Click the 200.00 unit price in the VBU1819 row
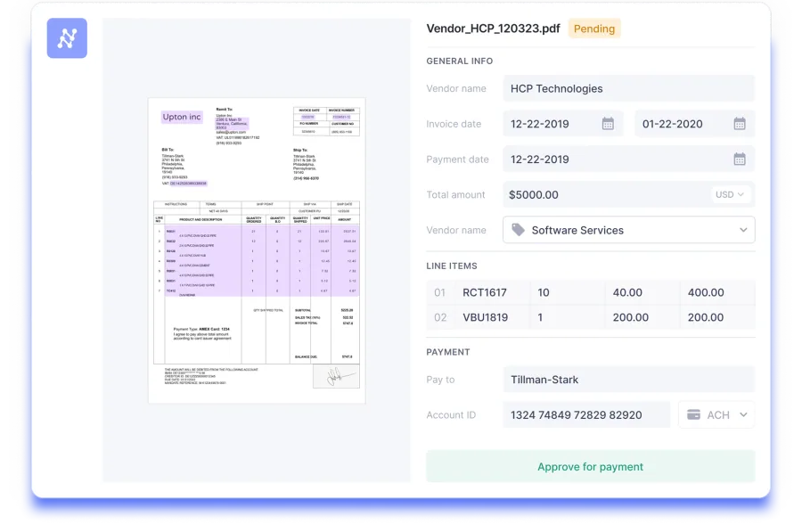The width and height of the screenshot is (802, 532). [x=630, y=317]
